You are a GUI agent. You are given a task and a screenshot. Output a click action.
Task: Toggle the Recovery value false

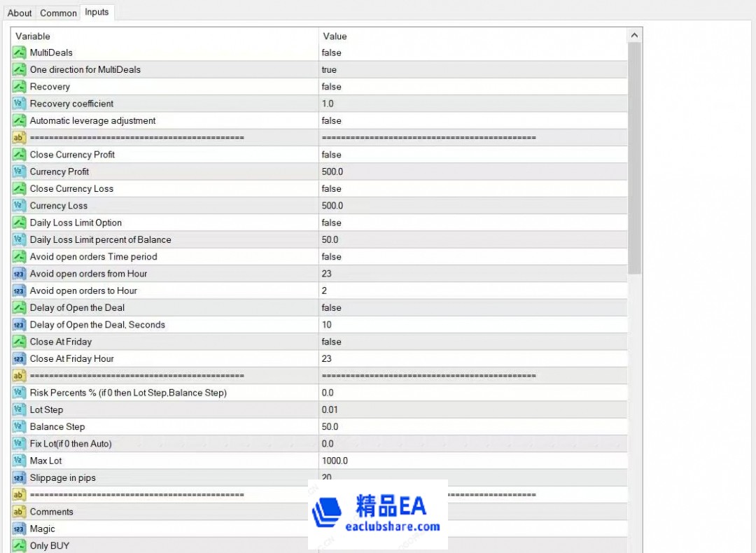tap(332, 87)
